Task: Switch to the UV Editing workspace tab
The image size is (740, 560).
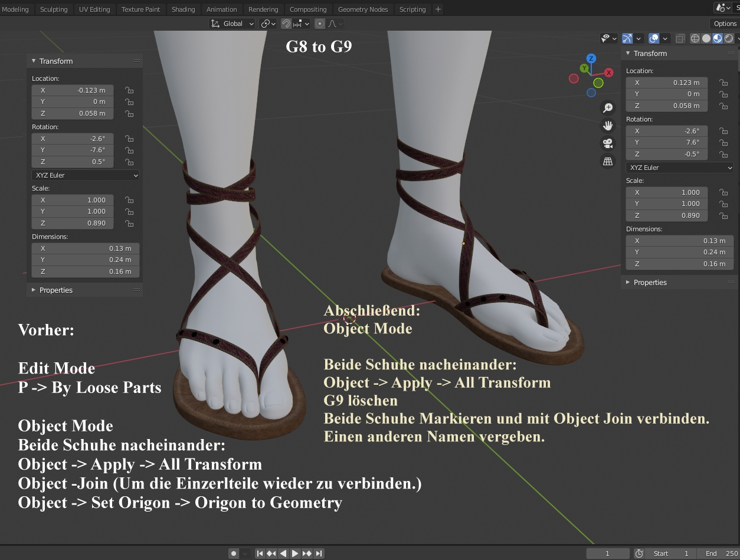Action: (94, 9)
